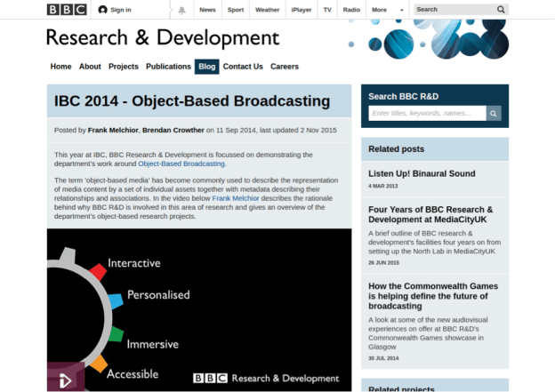Open author Brendan Crowther link
The width and height of the screenshot is (555, 392).
point(173,130)
